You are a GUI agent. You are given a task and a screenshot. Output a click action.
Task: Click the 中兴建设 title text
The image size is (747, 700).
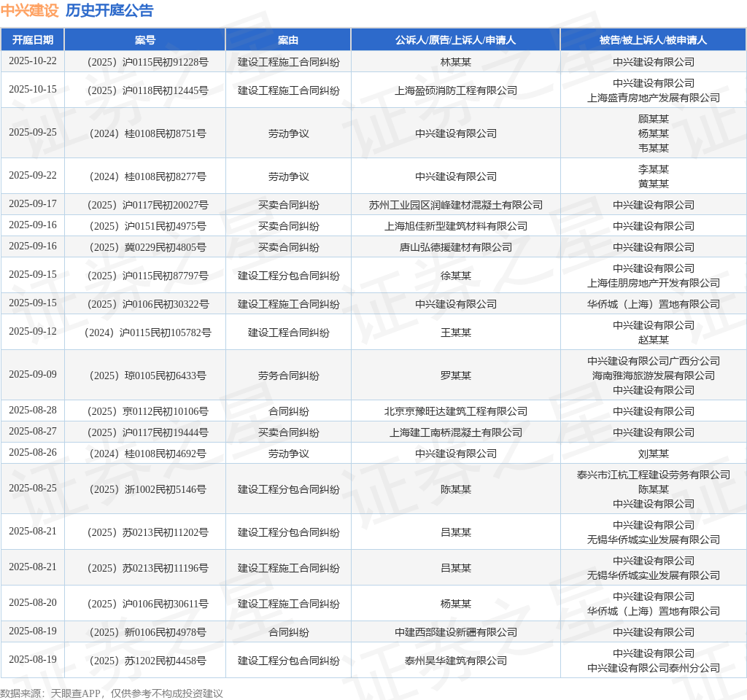pyautogui.click(x=29, y=10)
